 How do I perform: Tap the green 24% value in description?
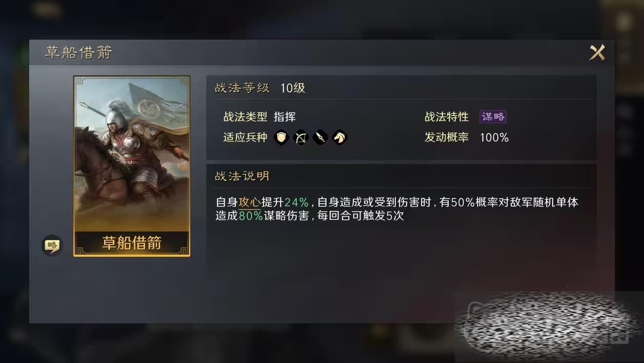(x=296, y=202)
